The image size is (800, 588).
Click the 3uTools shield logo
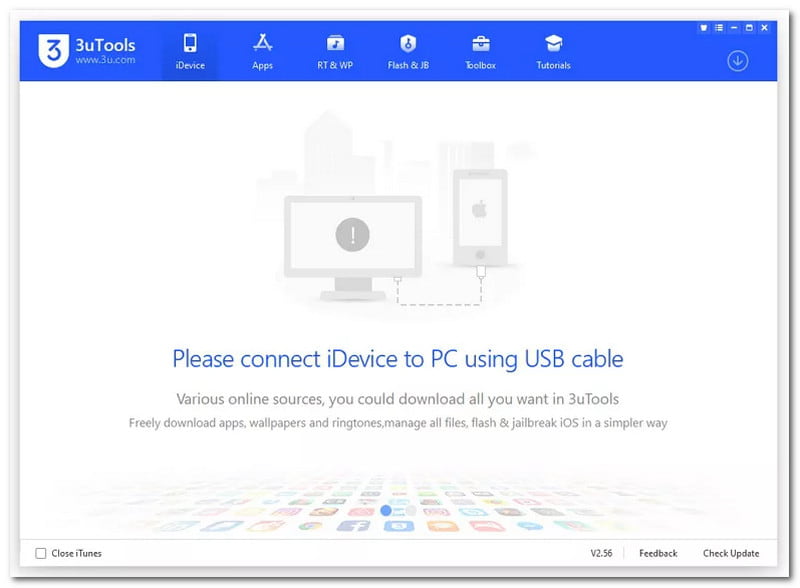53,51
